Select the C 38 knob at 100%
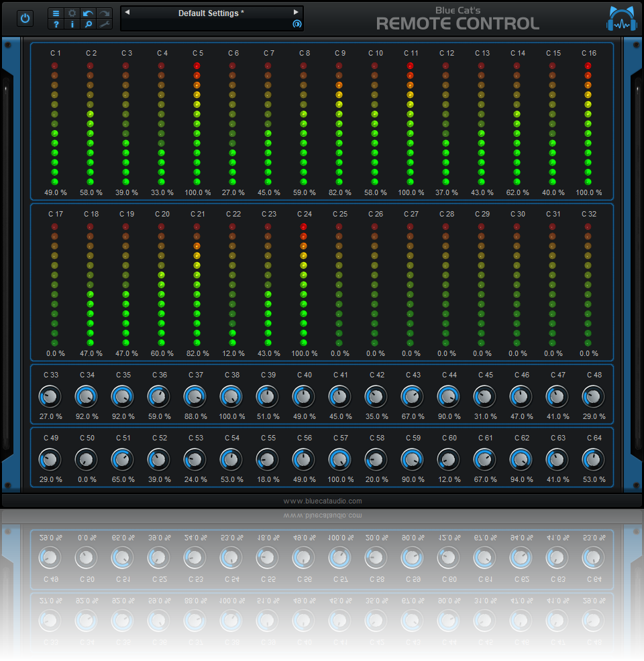The height and width of the screenshot is (661, 644). point(231,396)
